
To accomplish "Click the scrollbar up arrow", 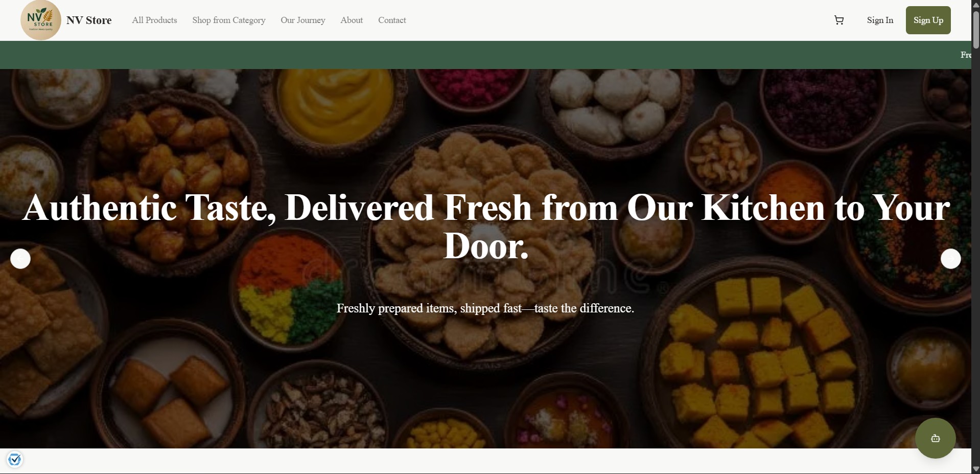I will [975, 5].
